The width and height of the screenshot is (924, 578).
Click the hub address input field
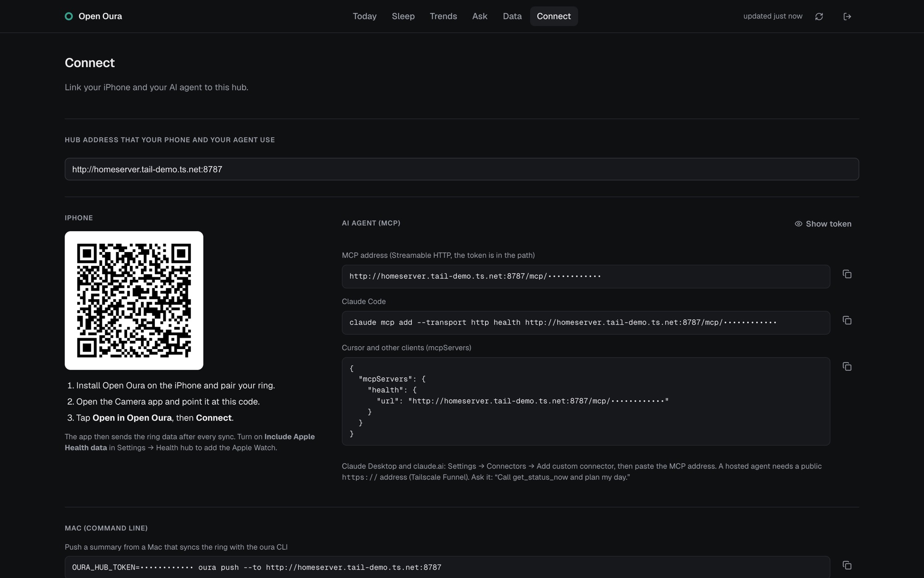(x=462, y=169)
